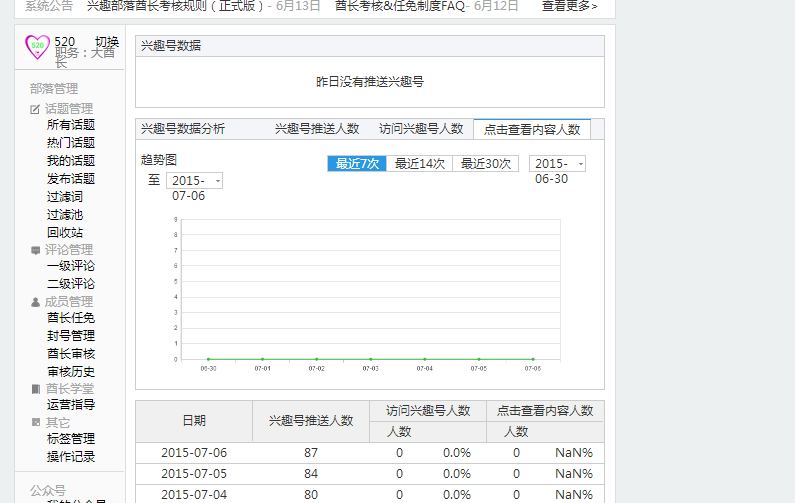Open 二级评论 in sidebar
795x503 pixels.
(71, 284)
